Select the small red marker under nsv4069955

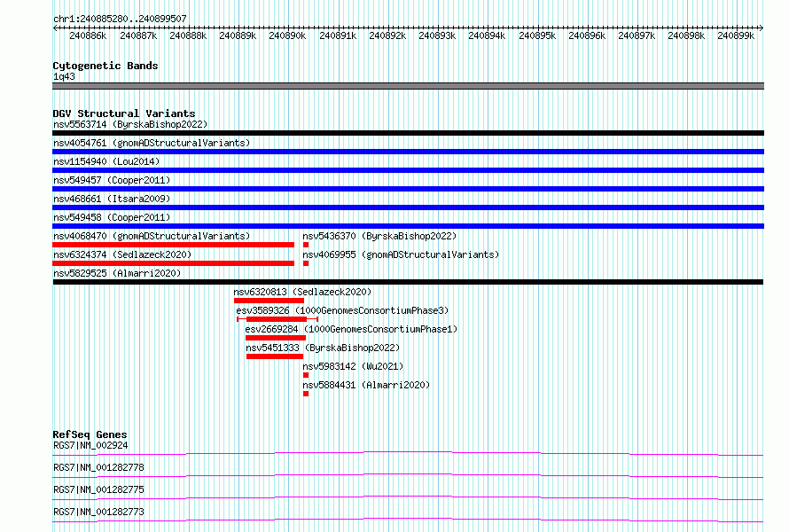click(x=306, y=263)
